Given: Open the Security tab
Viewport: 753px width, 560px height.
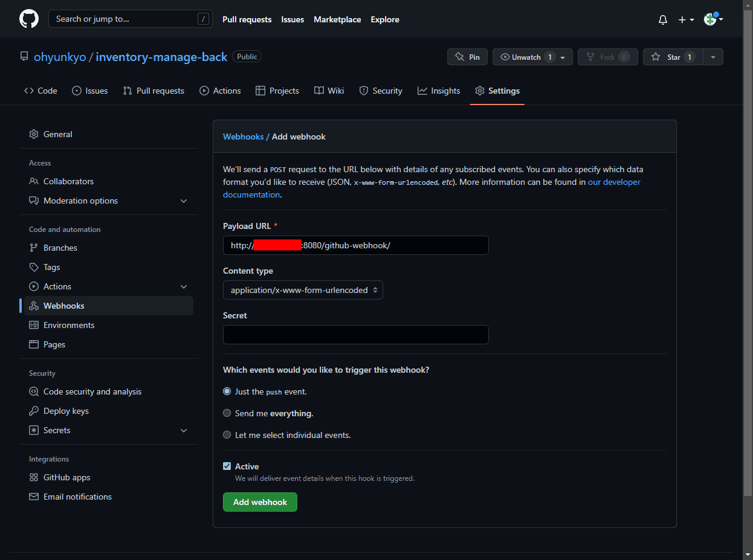Looking at the screenshot, I should (381, 91).
